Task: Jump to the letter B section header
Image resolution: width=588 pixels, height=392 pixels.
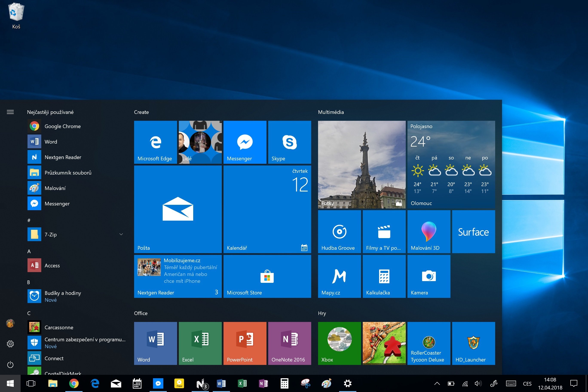Action: 29,282
